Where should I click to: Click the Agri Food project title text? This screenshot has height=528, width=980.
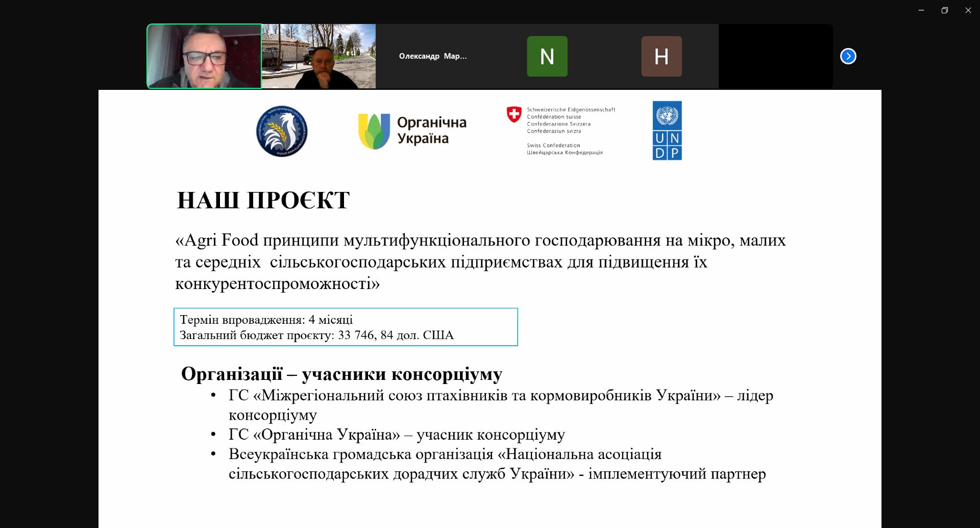pos(480,261)
